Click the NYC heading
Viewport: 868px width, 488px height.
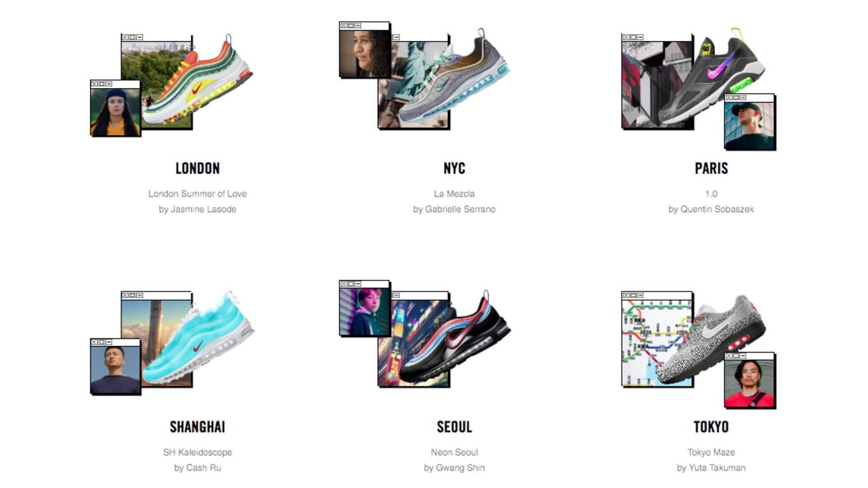point(454,169)
